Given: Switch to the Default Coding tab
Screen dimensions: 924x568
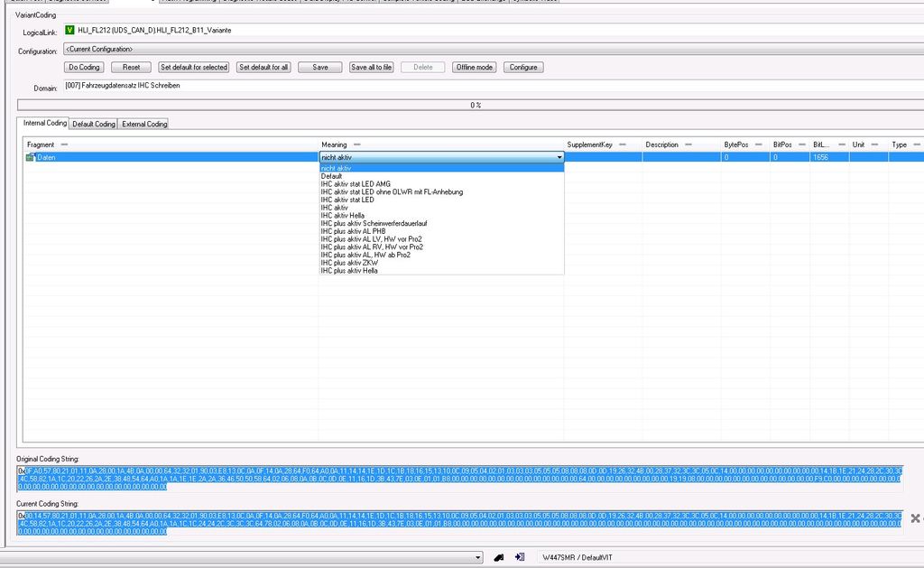Looking at the screenshot, I should click(94, 124).
